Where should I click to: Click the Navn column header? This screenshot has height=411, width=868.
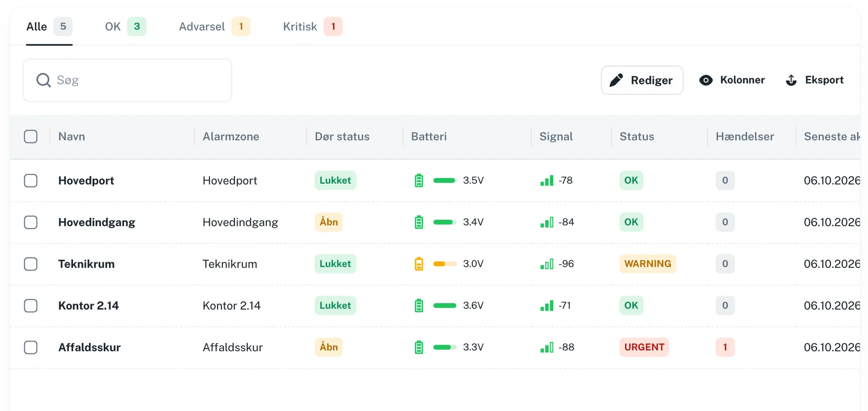click(72, 137)
